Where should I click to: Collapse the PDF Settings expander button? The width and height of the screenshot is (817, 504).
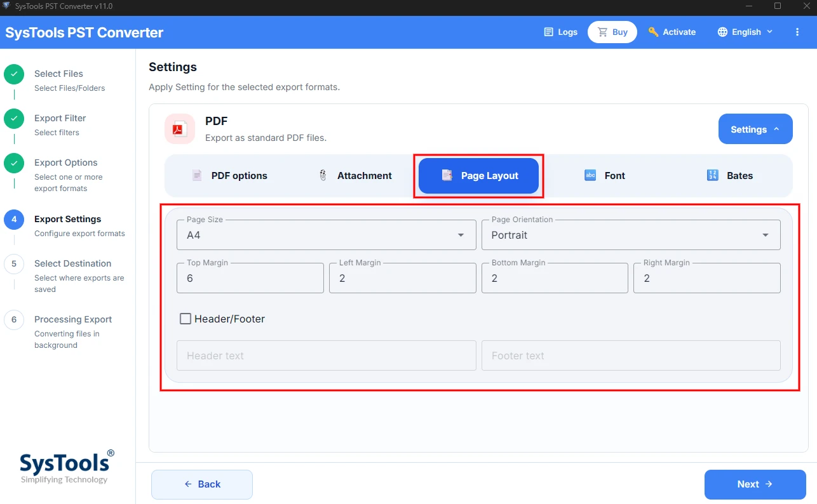(x=755, y=129)
